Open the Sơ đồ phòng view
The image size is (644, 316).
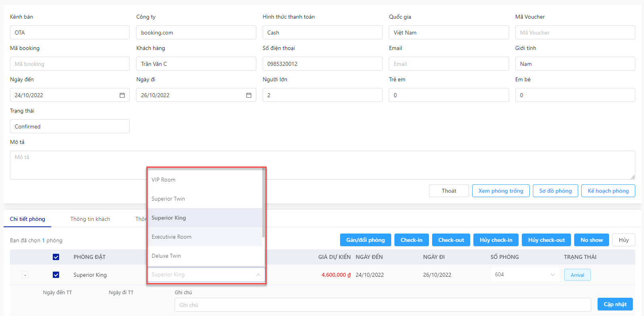(x=556, y=191)
